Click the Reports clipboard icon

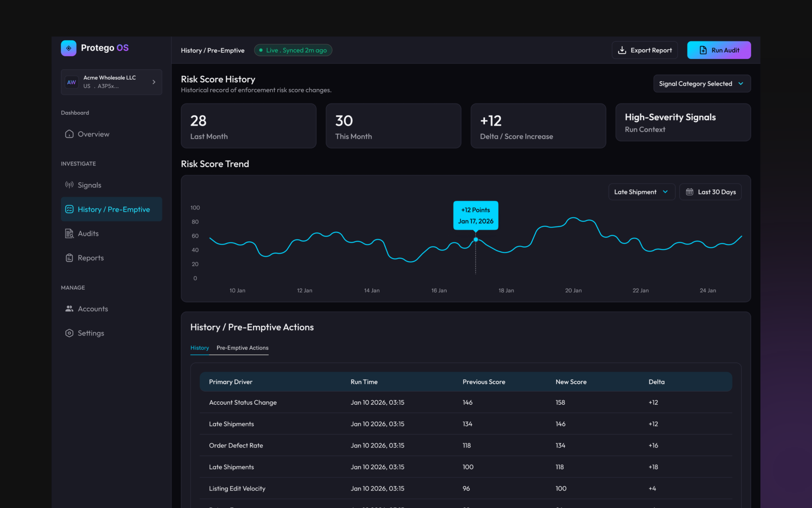tap(69, 258)
